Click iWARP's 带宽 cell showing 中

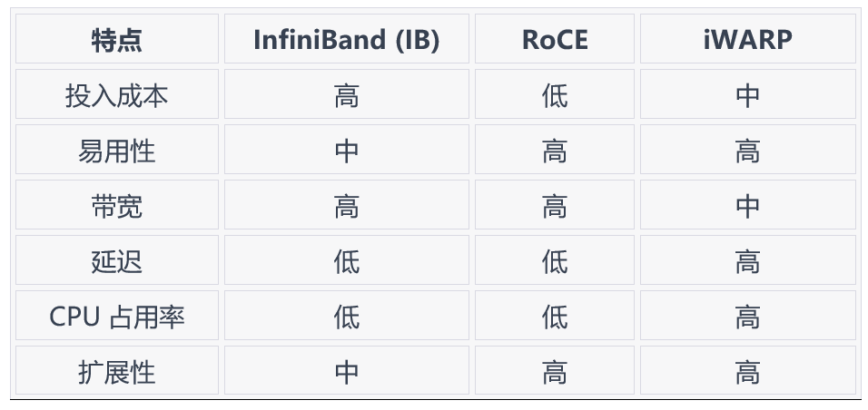click(x=747, y=206)
